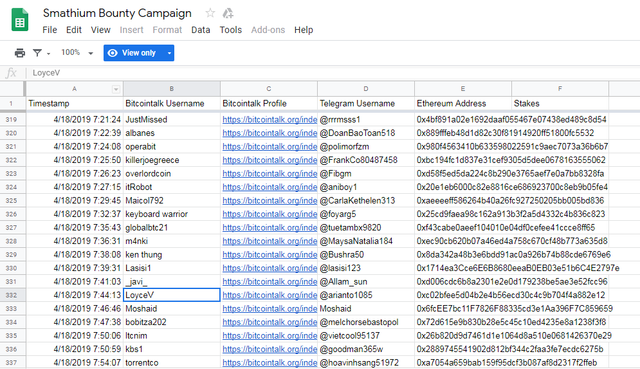Open the bitcointalk link for keyboard warrior

269,214
